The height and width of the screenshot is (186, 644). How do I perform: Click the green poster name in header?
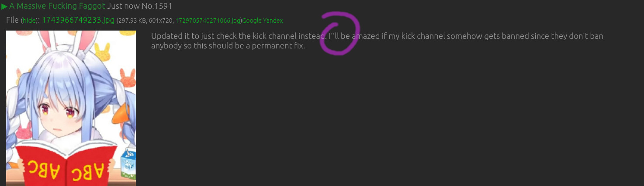click(57, 7)
